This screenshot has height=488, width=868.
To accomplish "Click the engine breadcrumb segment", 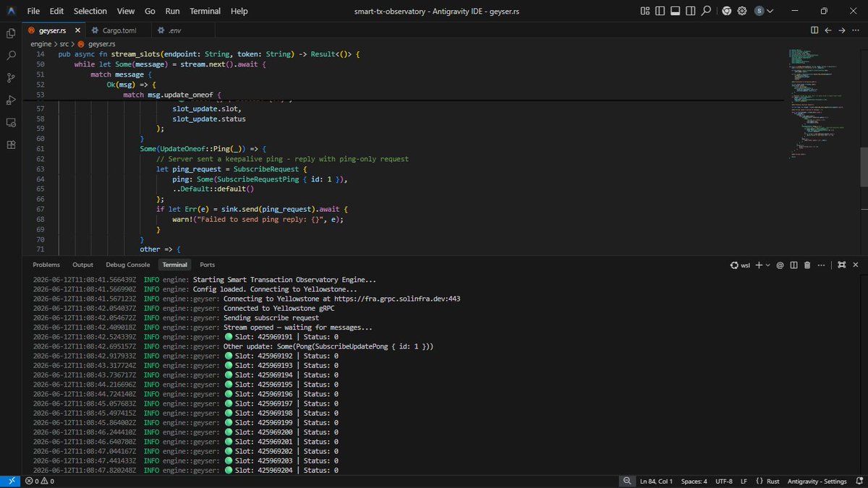I will [x=41, y=43].
